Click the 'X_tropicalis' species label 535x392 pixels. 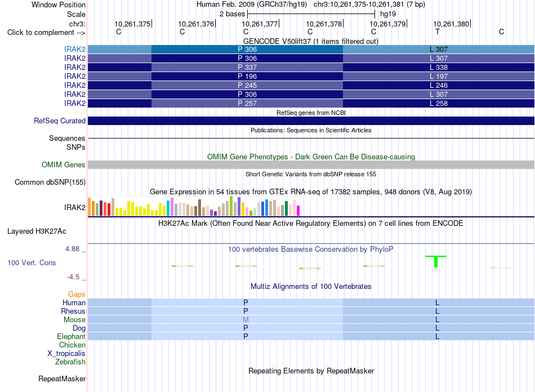pos(66,354)
